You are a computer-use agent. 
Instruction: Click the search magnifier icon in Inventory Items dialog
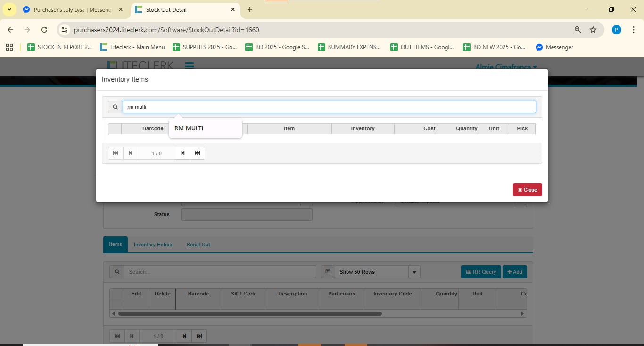click(115, 107)
